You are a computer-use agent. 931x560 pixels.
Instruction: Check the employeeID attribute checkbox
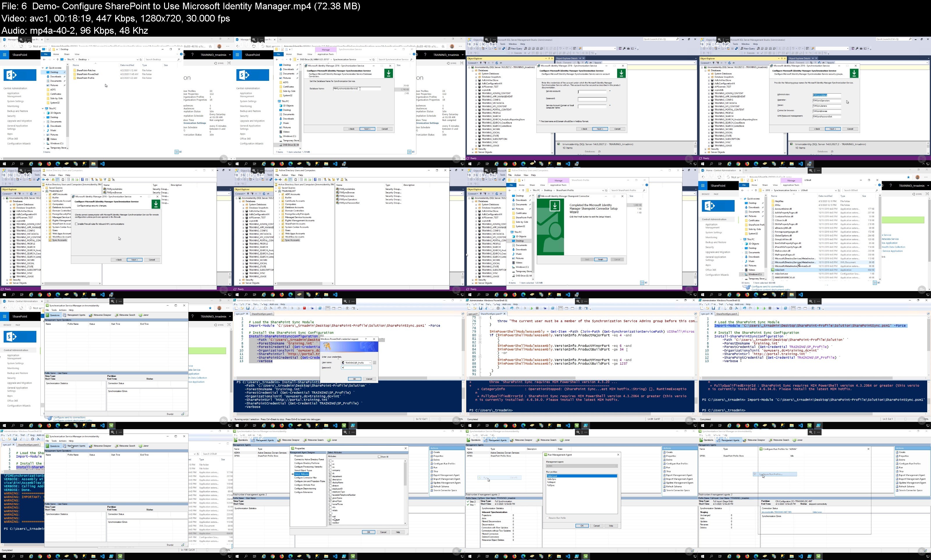[x=330, y=489]
